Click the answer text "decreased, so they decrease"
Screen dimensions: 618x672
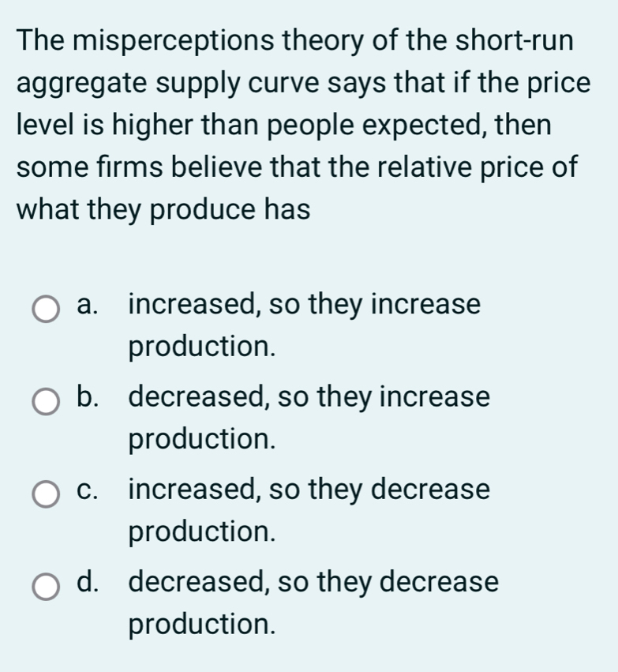313,583
